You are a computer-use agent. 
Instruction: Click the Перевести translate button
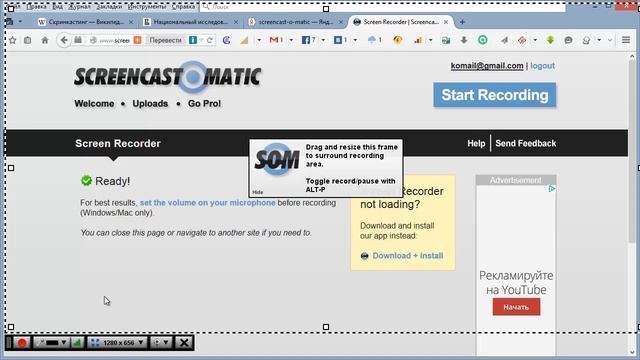pyautogui.click(x=165, y=40)
